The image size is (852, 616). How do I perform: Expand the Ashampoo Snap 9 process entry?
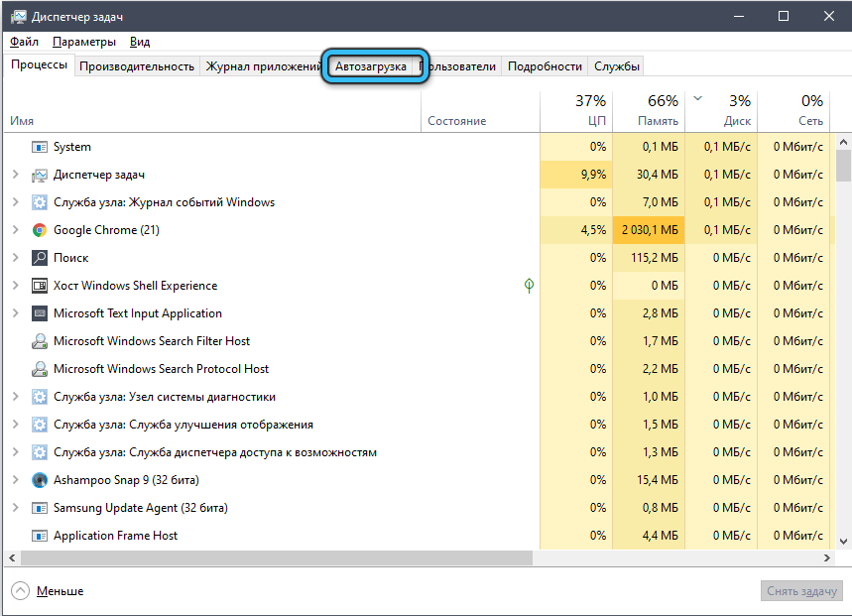click(15, 480)
